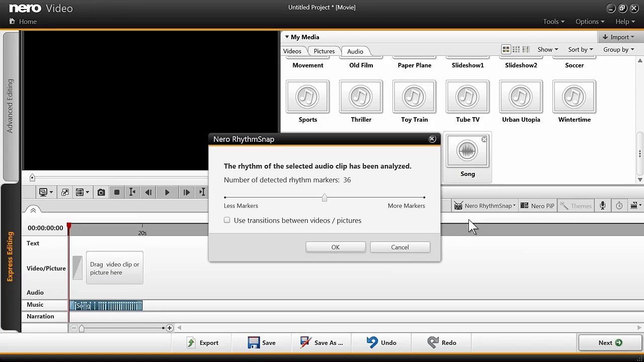Click the stopwatch duration icon

pos(619,206)
